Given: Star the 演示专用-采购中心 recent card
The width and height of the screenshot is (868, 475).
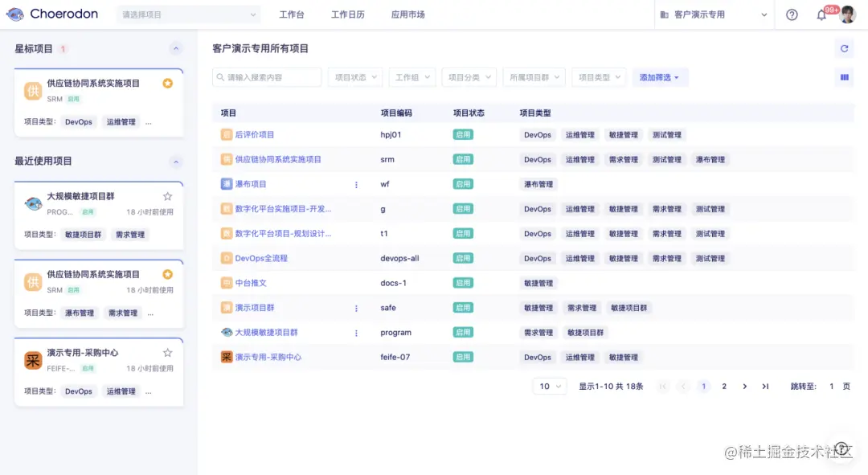Looking at the screenshot, I should point(168,353).
